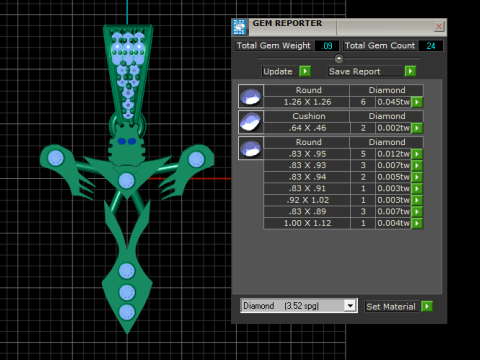Select the Round 1.26 X 1.26 gem thumbnail

[251, 96]
